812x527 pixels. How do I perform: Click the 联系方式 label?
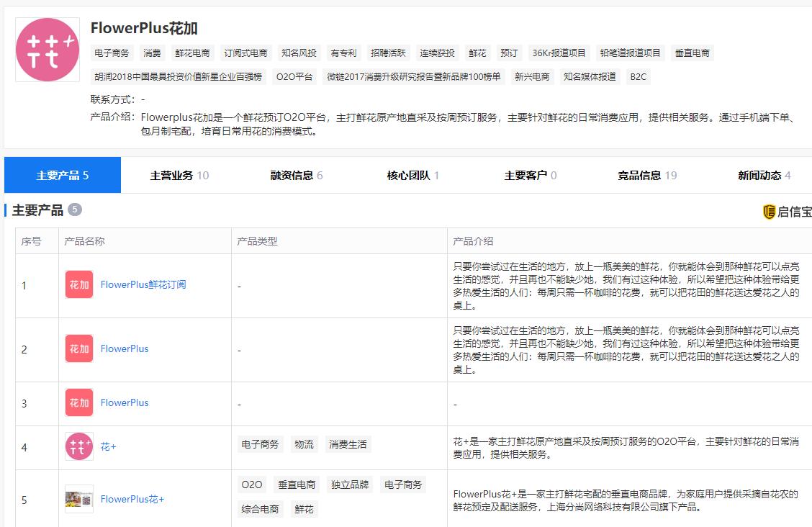(113, 99)
